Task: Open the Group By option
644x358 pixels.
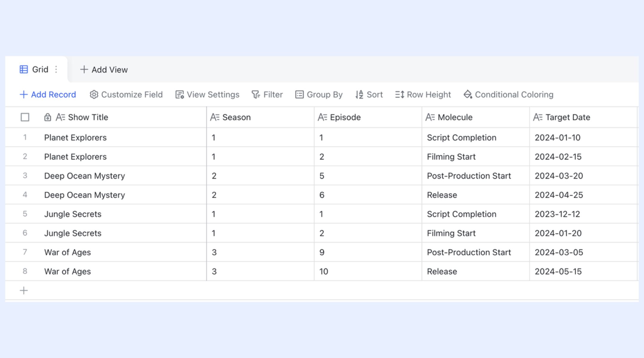Action: (319, 95)
